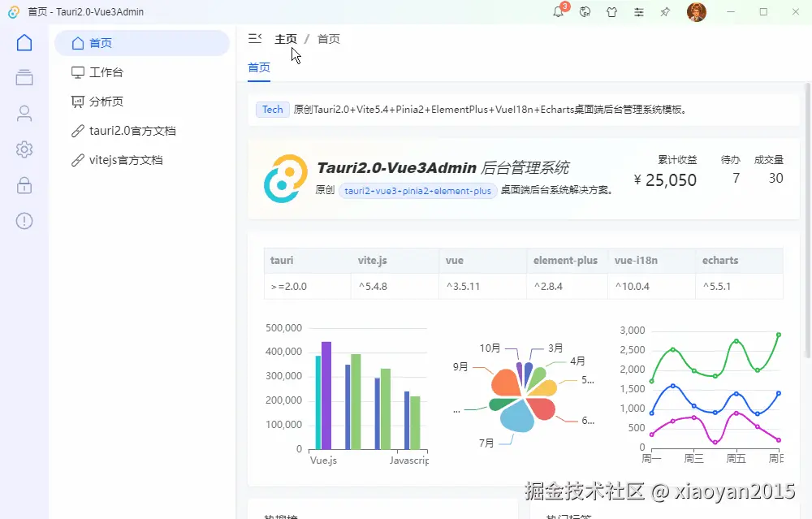The width and height of the screenshot is (812, 519).
Task: Open the user section in the icon rail
Action: tap(24, 114)
